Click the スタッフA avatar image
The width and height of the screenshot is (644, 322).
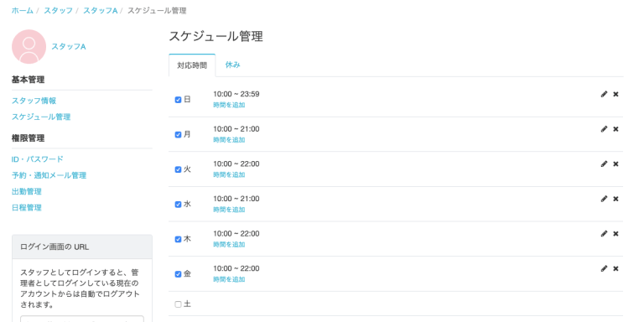[29, 46]
